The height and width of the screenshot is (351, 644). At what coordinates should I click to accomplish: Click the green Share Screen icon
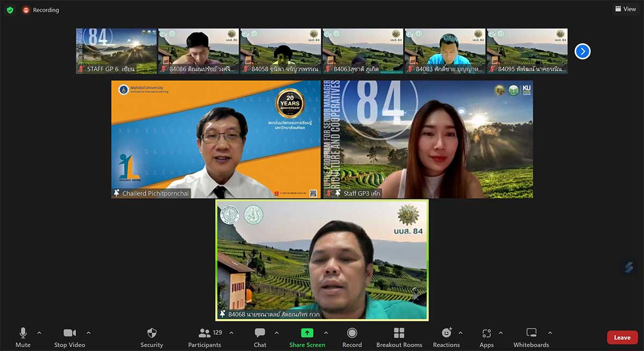tap(307, 333)
